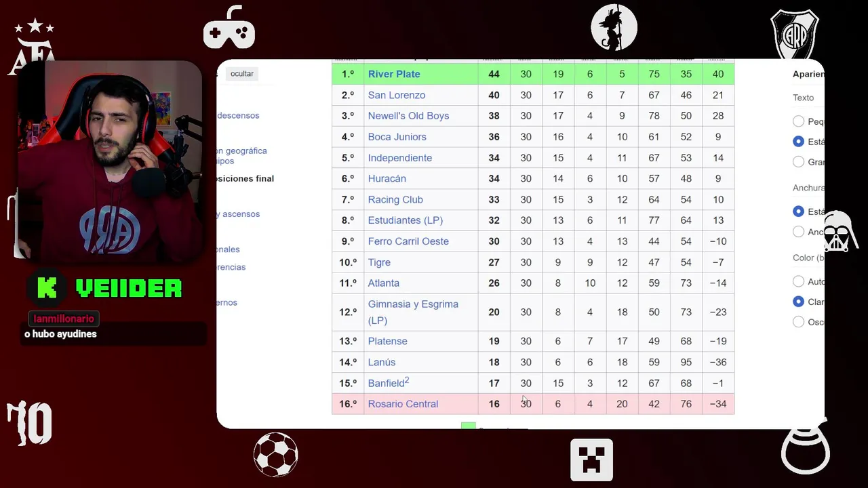The image size is (868, 488).
Task: Go to descensos contents section
Action: tap(238, 116)
